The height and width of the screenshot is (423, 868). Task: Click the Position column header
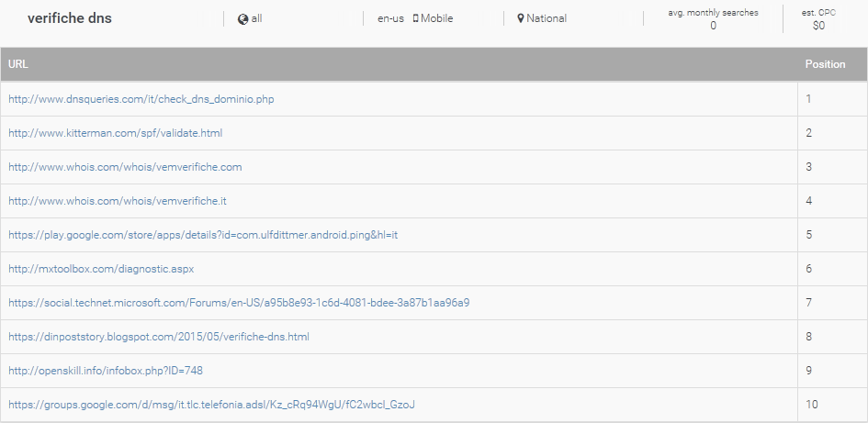825,64
